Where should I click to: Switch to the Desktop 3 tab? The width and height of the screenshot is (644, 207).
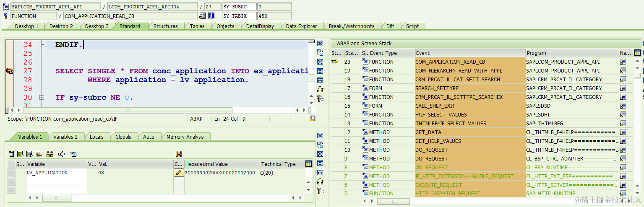click(97, 26)
